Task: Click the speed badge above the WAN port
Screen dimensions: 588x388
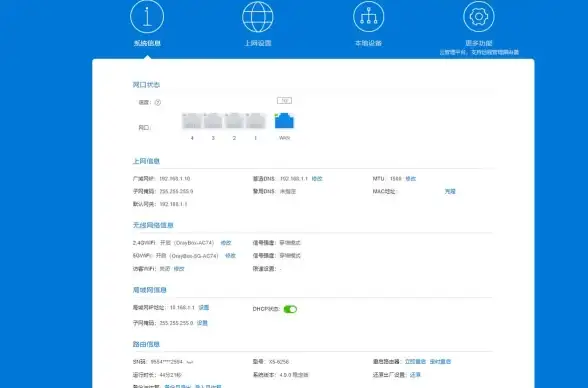Action: 284,100
